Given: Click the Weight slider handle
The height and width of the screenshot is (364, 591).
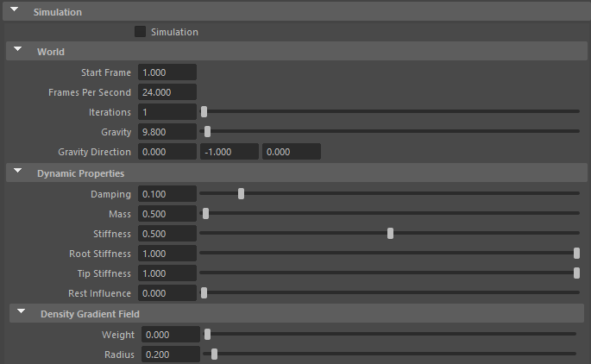Looking at the screenshot, I should [207, 334].
